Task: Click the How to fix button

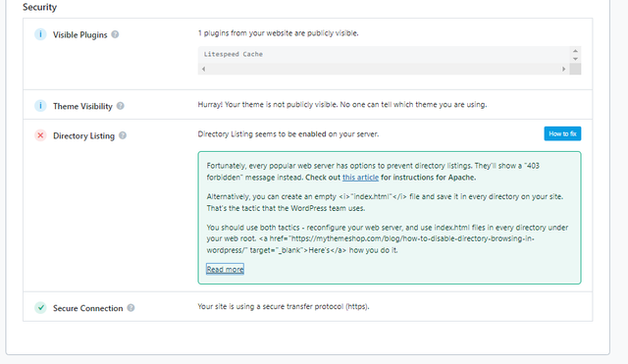Action: (x=562, y=133)
